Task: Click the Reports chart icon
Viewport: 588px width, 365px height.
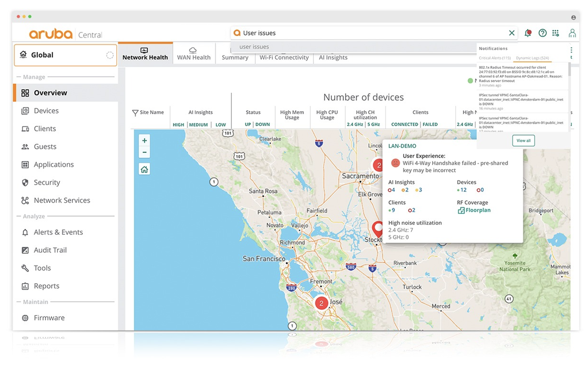Action: pyautogui.click(x=25, y=286)
